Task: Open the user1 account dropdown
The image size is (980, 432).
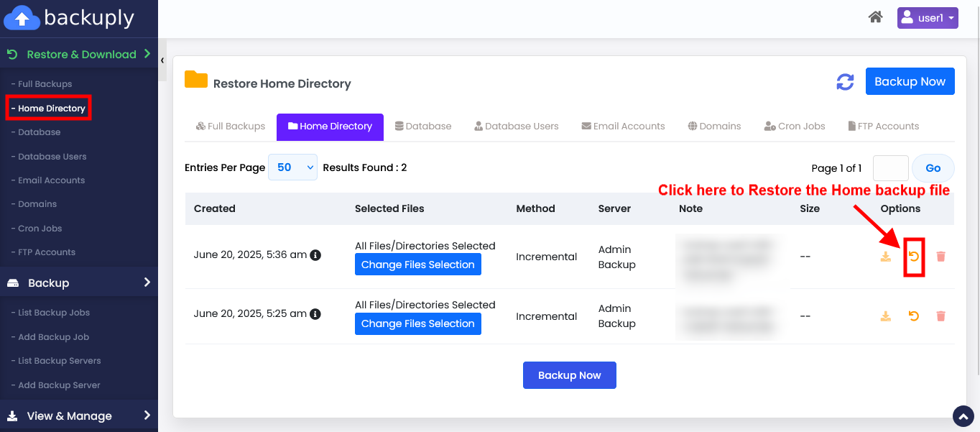Action: click(927, 18)
